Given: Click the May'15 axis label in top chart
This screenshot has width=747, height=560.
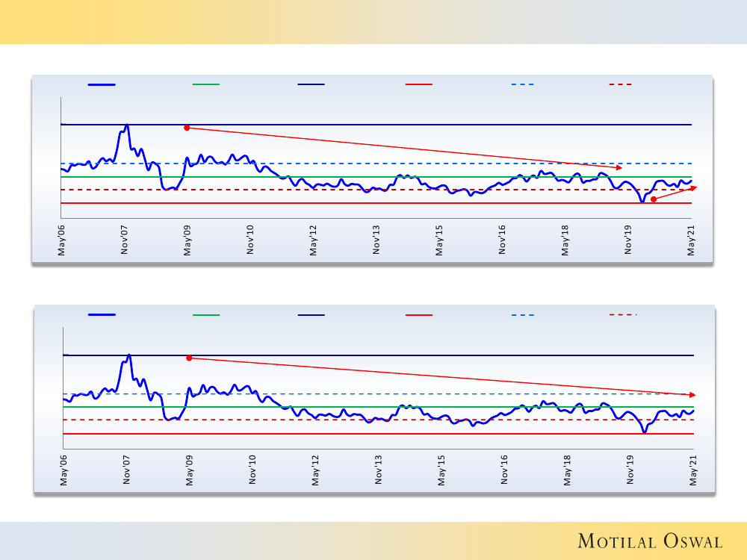Looking at the screenshot, I should [438, 240].
